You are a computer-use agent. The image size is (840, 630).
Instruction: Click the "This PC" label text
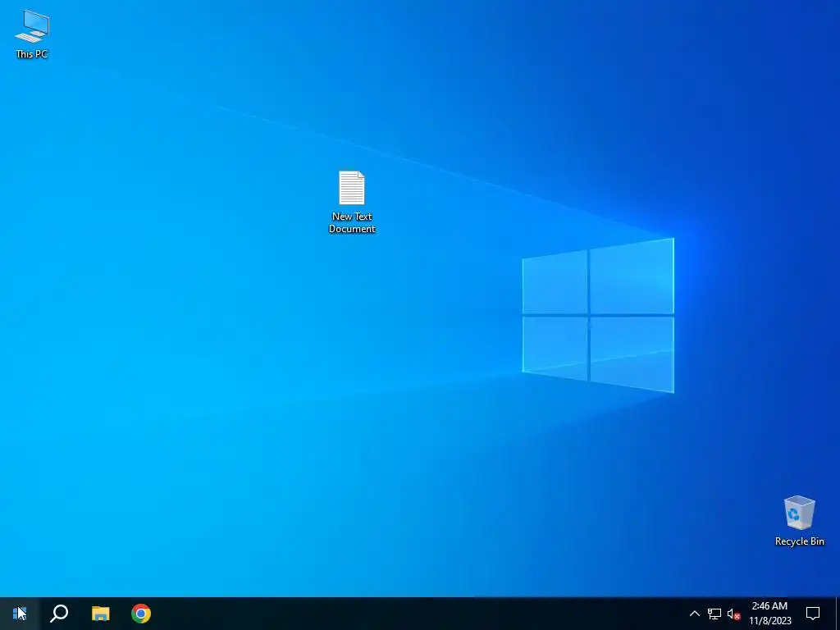click(x=32, y=53)
